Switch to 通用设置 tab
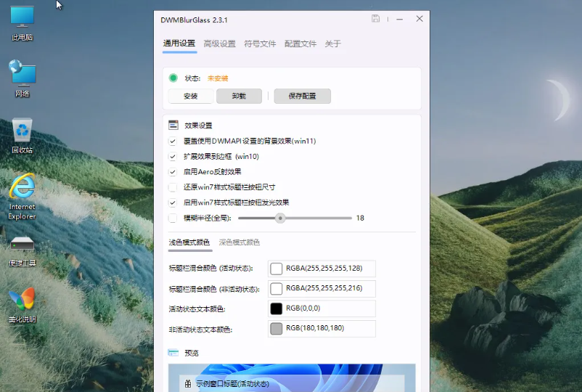This screenshot has width=582, height=392. pos(179,44)
